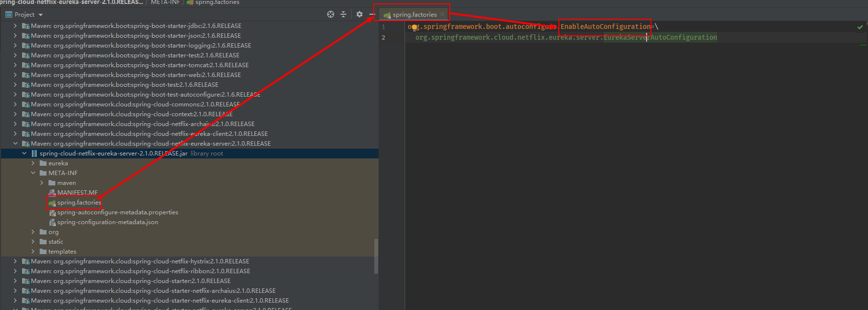Click the collapse all icon in Project panel
This screenshot has width=868, height=310.
pyautogui.click(x=343, y=14)
